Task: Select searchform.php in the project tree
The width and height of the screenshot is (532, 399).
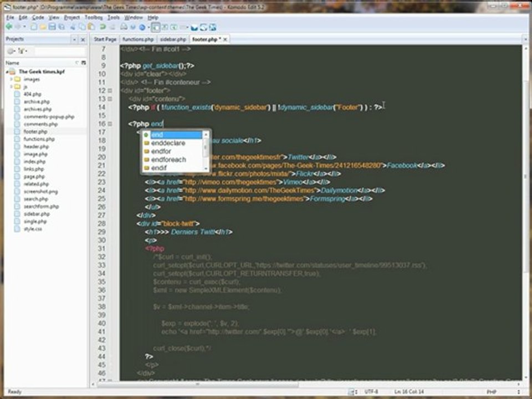Action: point(42,206)
